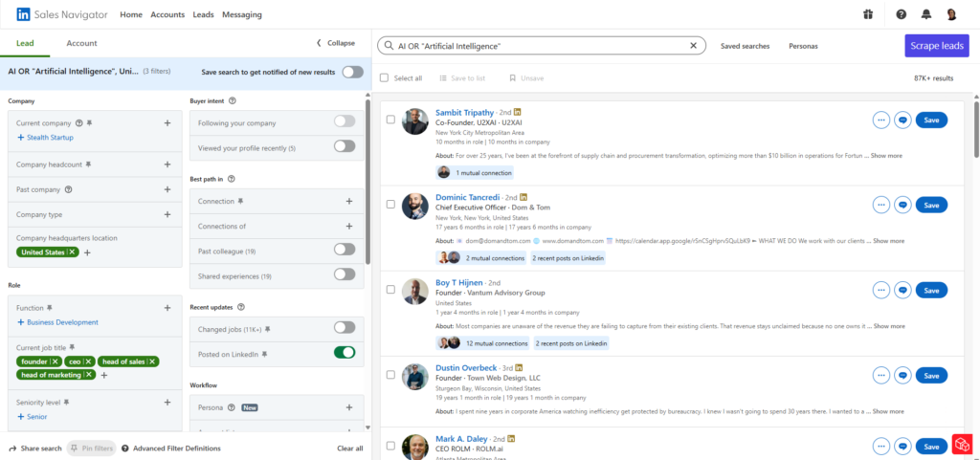Click the Scrape leads button
980x460 pixels.
937,46
